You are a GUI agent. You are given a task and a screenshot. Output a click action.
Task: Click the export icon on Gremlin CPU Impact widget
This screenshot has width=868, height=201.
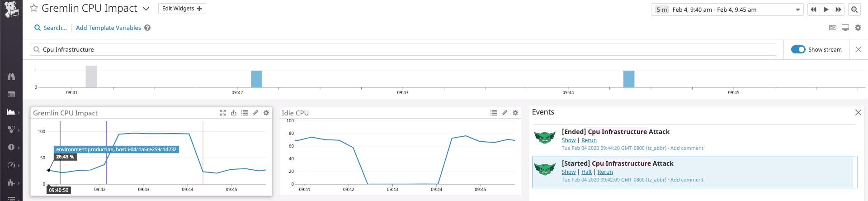(234, 113)
